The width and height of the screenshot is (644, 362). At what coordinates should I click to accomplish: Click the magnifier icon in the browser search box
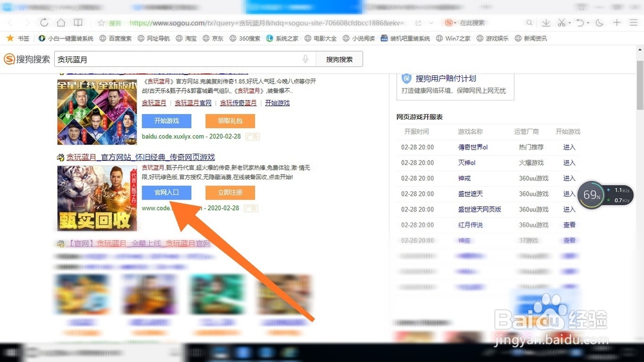click(529, 23)
